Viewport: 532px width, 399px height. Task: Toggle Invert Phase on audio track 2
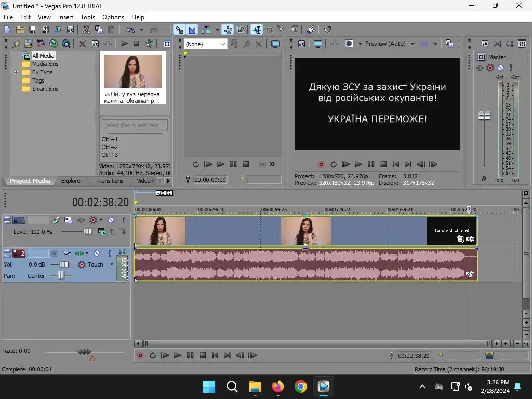[67, 254]
